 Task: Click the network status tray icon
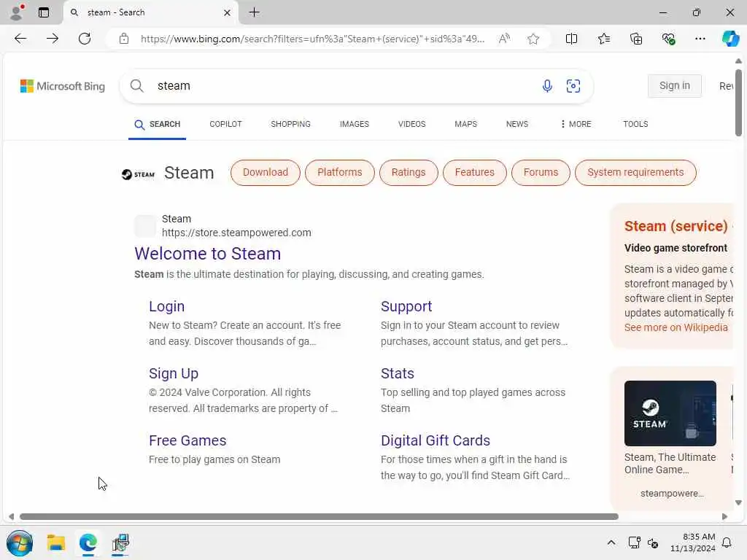[x=634, y=542]
